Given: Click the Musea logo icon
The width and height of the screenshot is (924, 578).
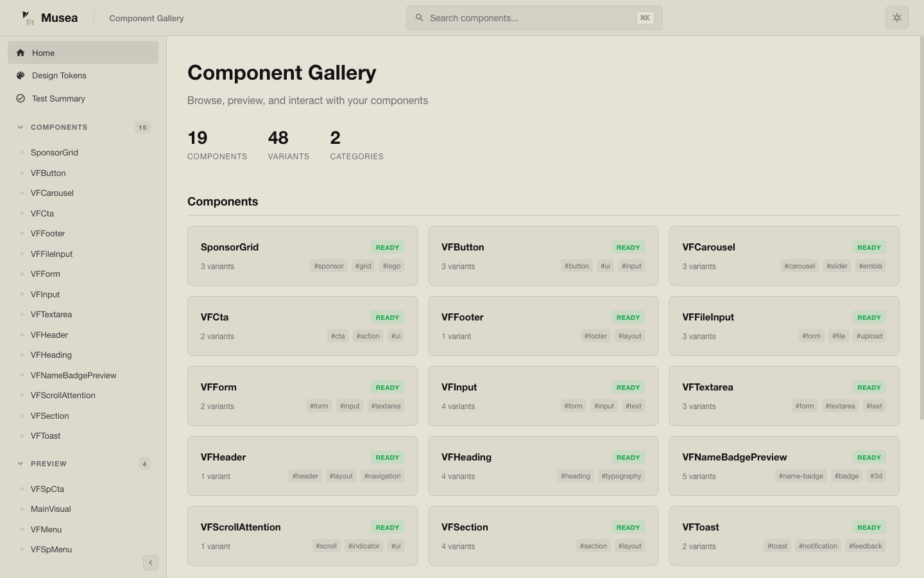Looking at the screenshot, I should 28,17.
